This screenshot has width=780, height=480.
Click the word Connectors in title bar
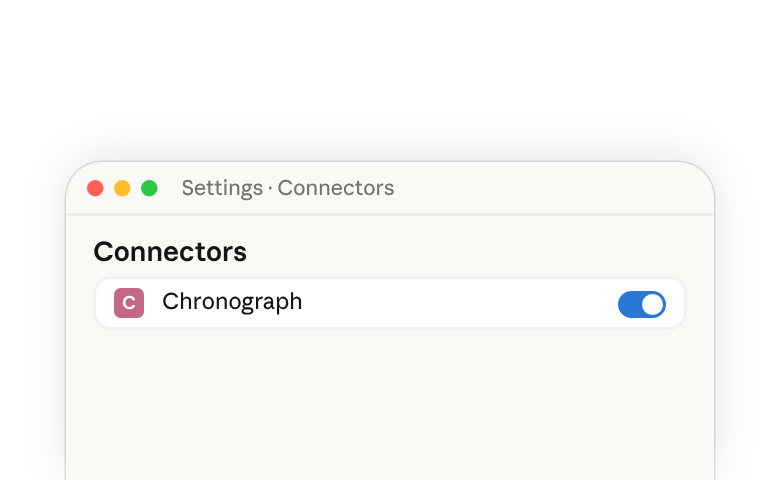(x=336, y=188)
